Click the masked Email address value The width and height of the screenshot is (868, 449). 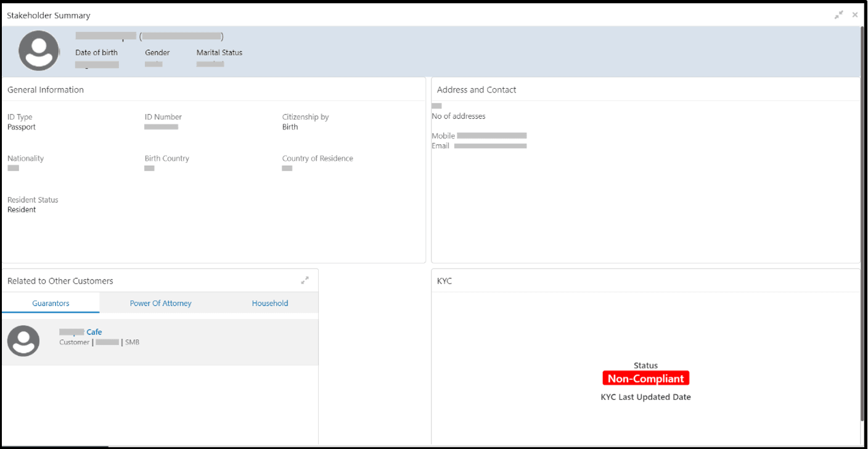pyautogui.click(x=490, y=146)
